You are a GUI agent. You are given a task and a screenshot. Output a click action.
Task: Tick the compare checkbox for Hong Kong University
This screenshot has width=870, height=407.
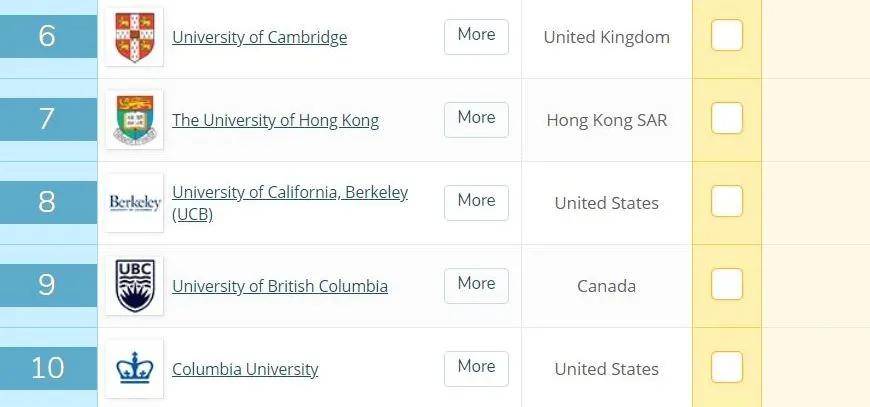727,118
